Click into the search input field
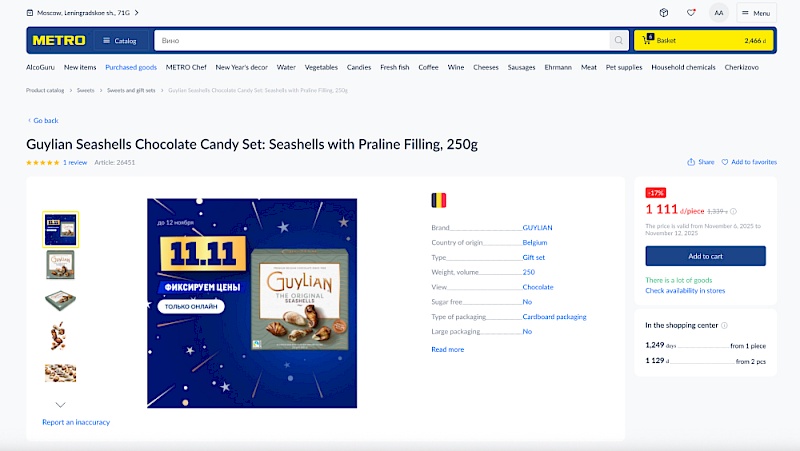The width and height of the screenshot is (800, 451). click(x=380, y=41)
